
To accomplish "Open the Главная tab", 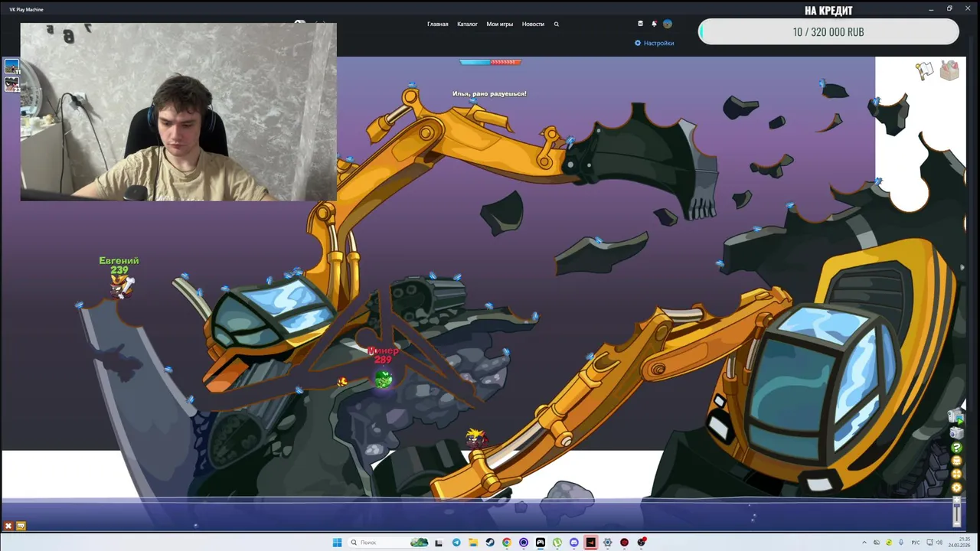I will [437, 24].
